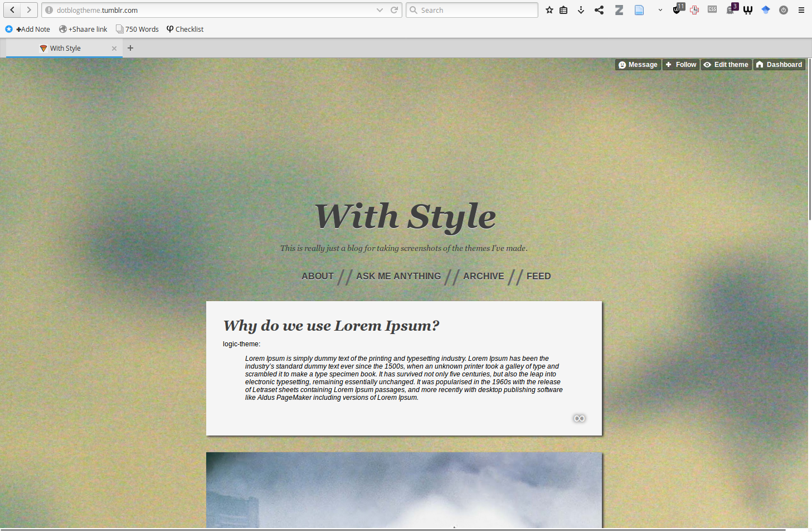Go forward with the browser forward arrow
The image size is (812, 532).
click(29, 10)
